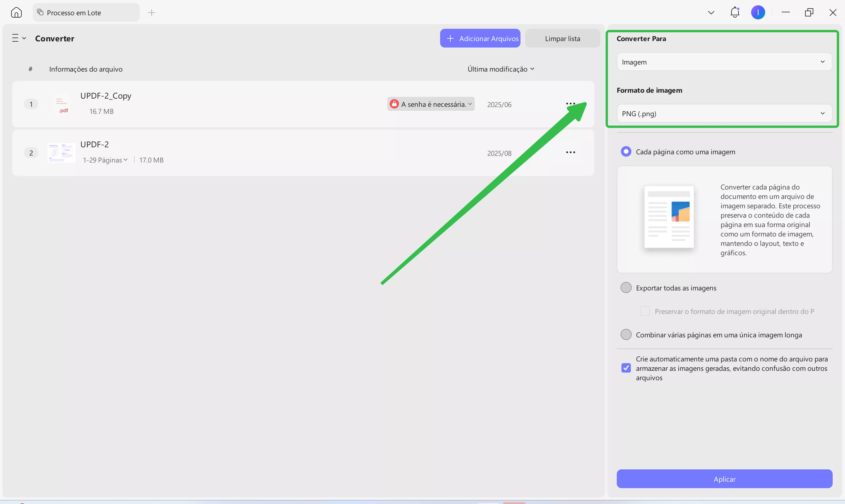
Task: Open the three-dot menu for UPDF-2
Action: pyautogui.click(x=570, y=153)
